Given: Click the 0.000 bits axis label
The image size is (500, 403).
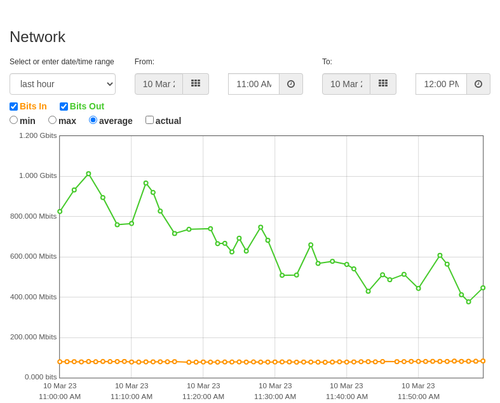Looking at the screenshot, I should (41, 377).
